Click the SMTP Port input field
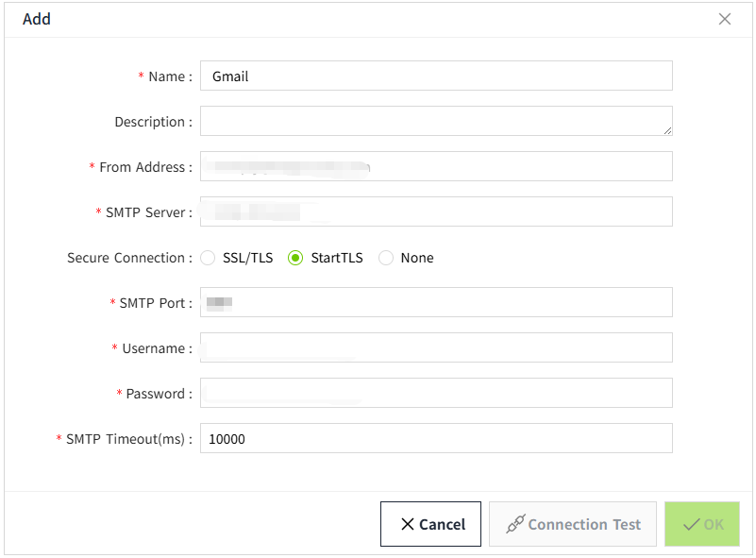 click(x=435, y=302)
